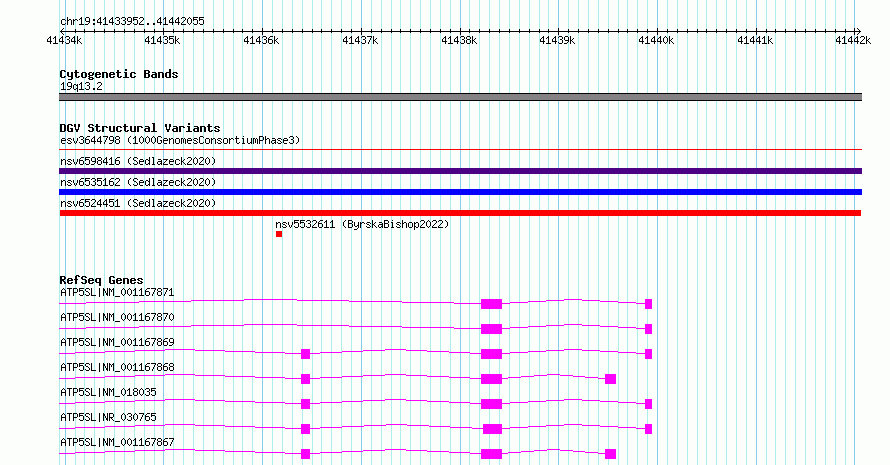This screenshot has width=890, height=465.
Task: Select the wide middle exon of NM_018035
Action: click(492, 404)
